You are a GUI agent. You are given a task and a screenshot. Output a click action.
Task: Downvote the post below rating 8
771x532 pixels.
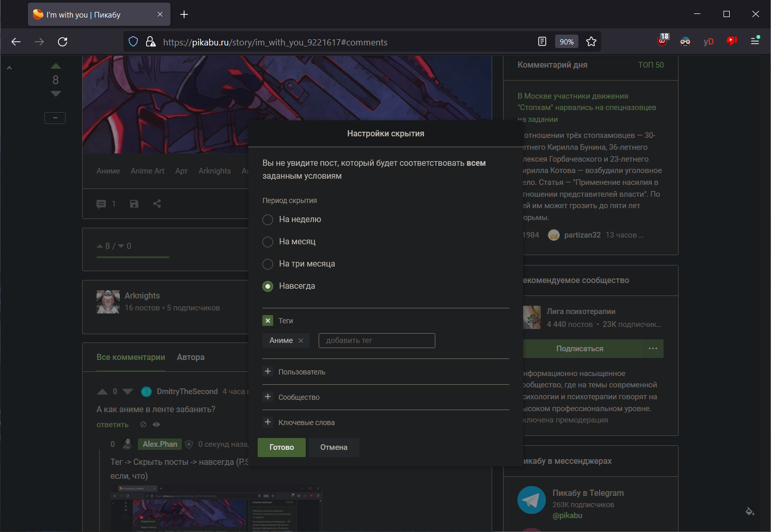click(56, 93)
